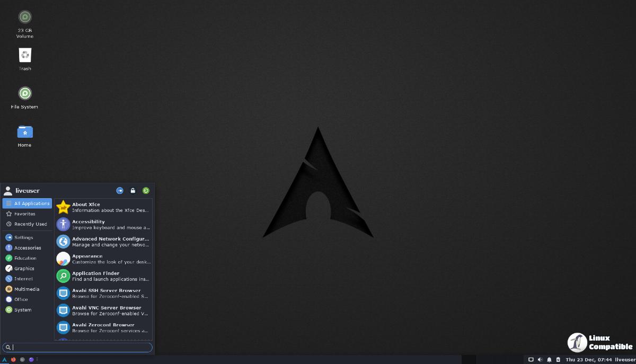636x364 pixels.
Task: Open the Multimedia category
Action: (x=26, y=289)
